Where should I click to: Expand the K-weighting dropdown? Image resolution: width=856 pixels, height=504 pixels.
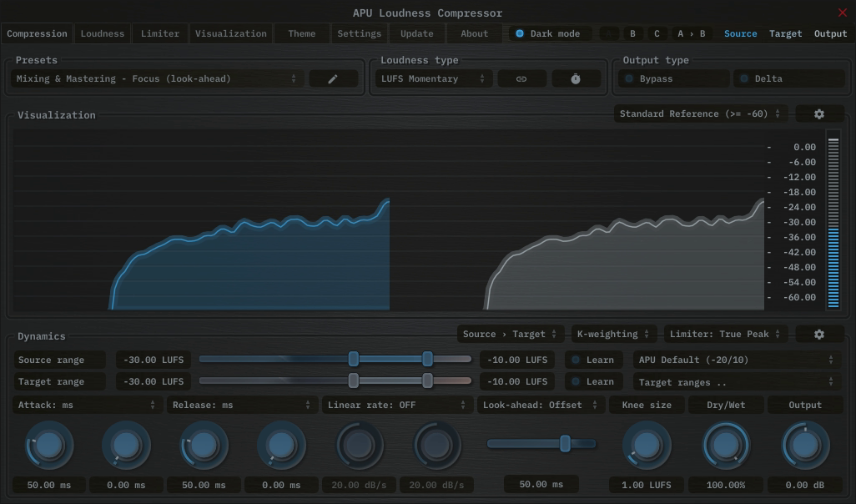pyautogui.click(x=613, y=334)
